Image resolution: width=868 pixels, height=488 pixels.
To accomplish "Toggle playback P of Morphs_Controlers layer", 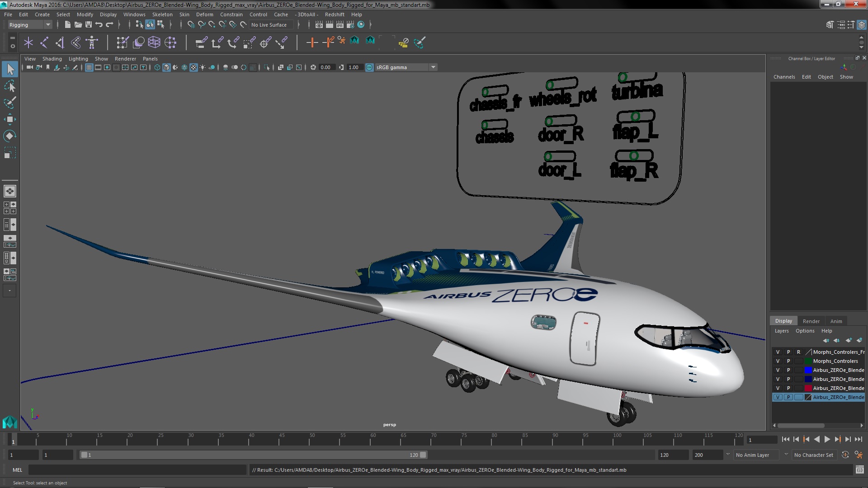I will pyautogui.click(x=788, y=361).
